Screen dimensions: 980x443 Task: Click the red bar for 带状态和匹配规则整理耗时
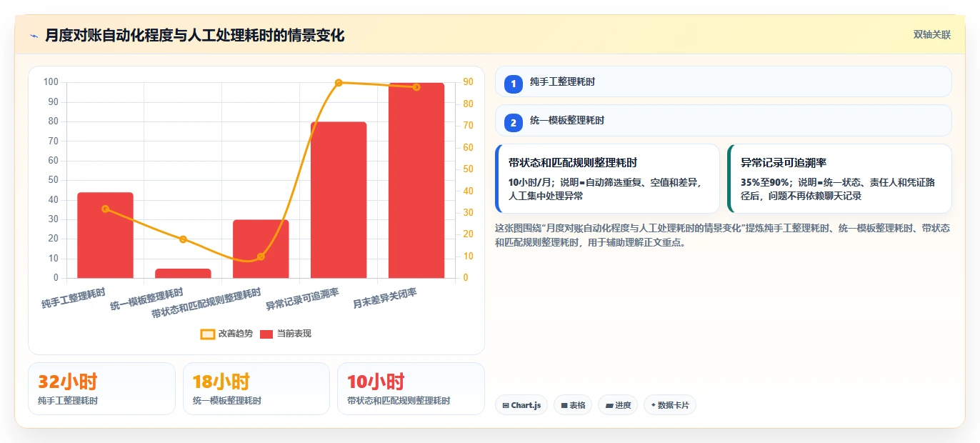pyautogui.click(x=261, y=249)
